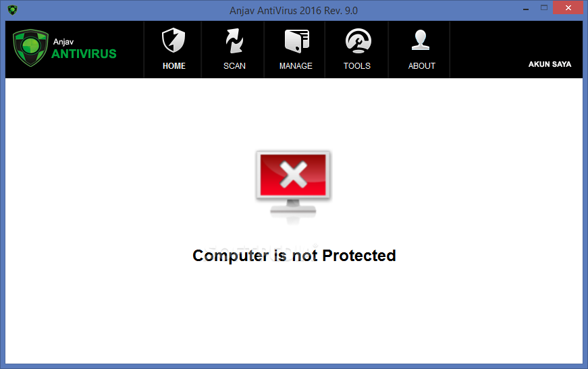Switch to the HOME tab label
Viewport: 588px width, 369px height.
pos(174,66)
